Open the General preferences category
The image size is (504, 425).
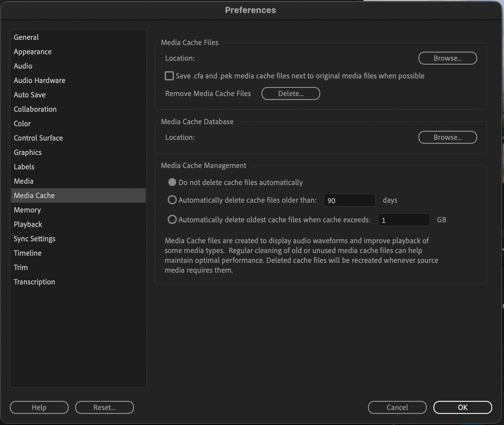[x=26, y=37]
